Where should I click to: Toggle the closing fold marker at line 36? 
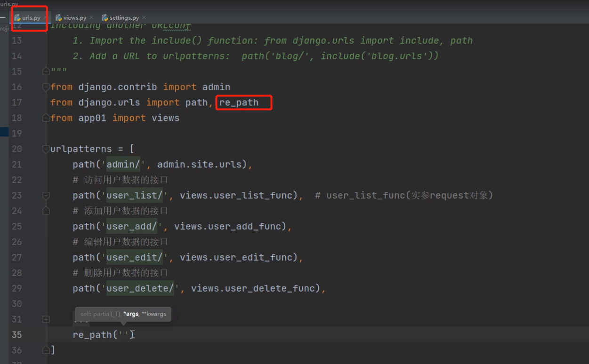(x=46, y=350)
